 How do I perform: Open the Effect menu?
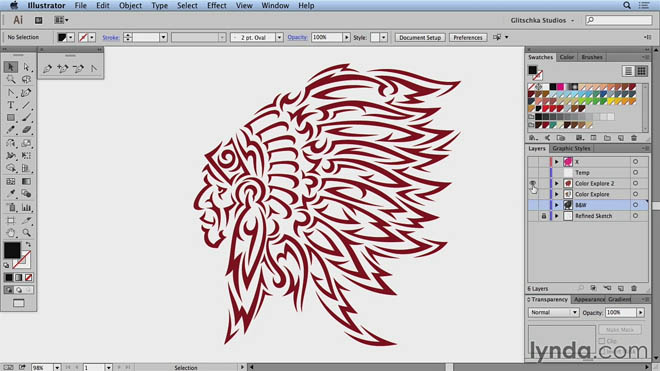click(217, 5)
